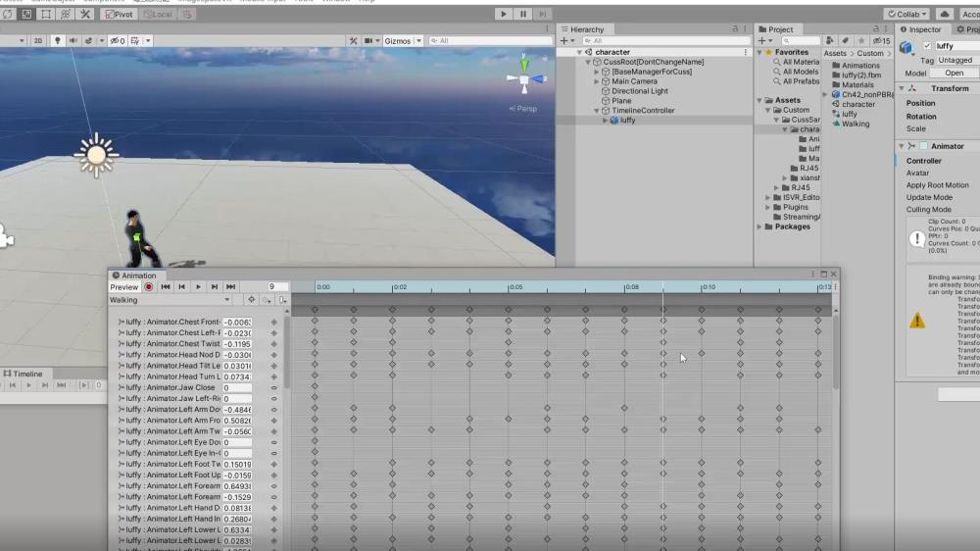
Task: Open the Tag dropdown showing Untagged
Action: tap(958, 60)
